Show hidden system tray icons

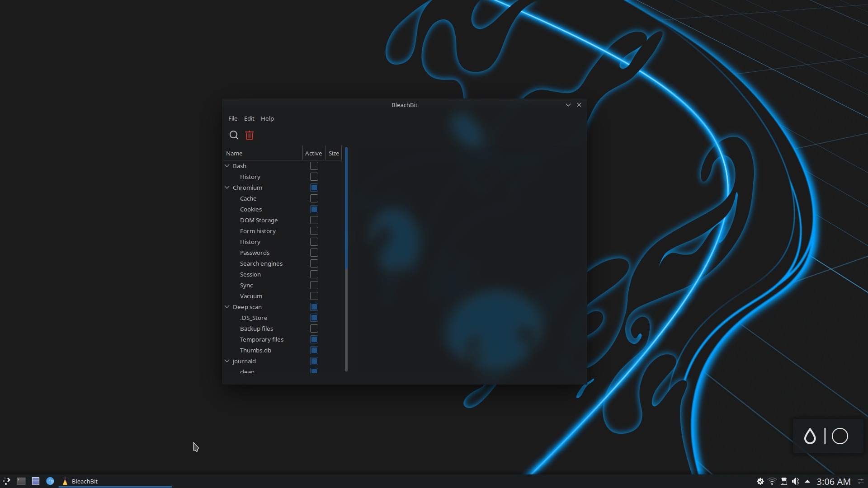click(807, 481)
